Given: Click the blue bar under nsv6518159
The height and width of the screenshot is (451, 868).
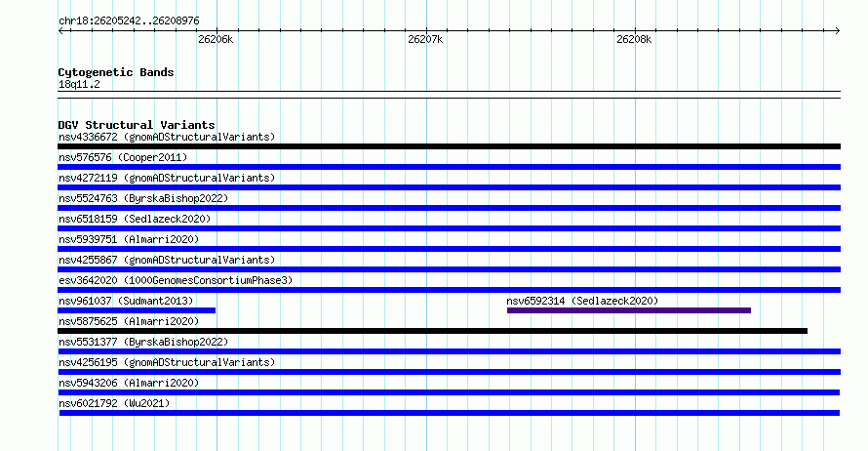Looking at the screenshot, I should coord(449,228).
